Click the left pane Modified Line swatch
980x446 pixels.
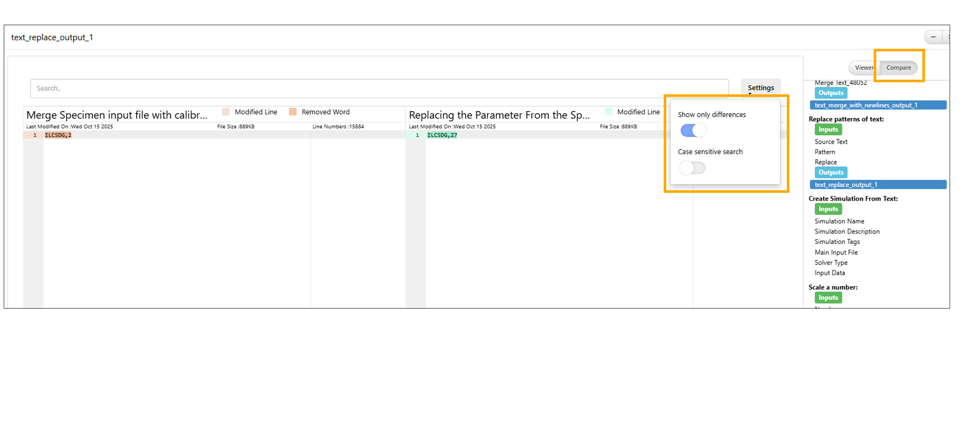(x=226, y=112)
